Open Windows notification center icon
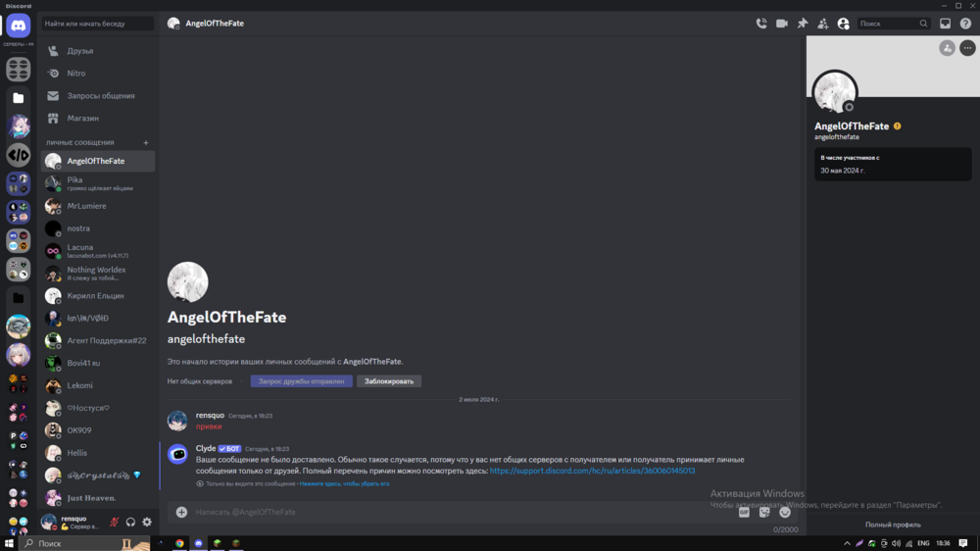 [963, 543]
